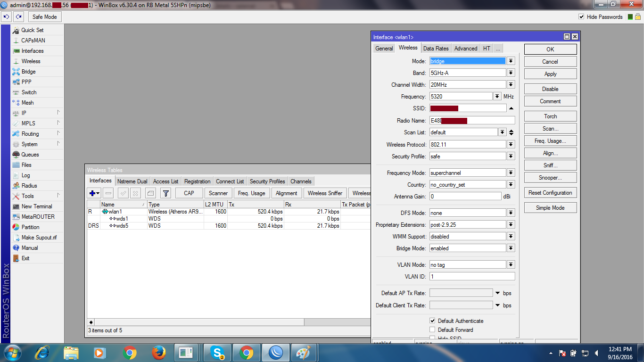The width and height of the screenshot is (644, 362).
Task: Enable the Default Forward checkbox
Action: [432, 330]
